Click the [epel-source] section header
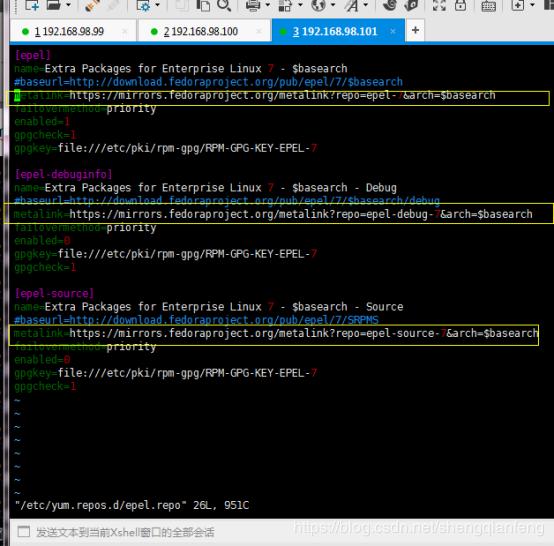The image size is (554, 546). pos(54,293)
